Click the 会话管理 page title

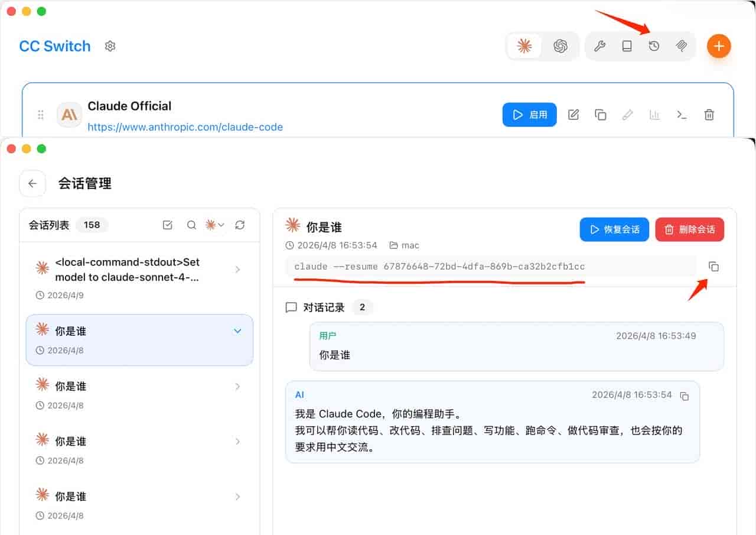click(85, 183)
